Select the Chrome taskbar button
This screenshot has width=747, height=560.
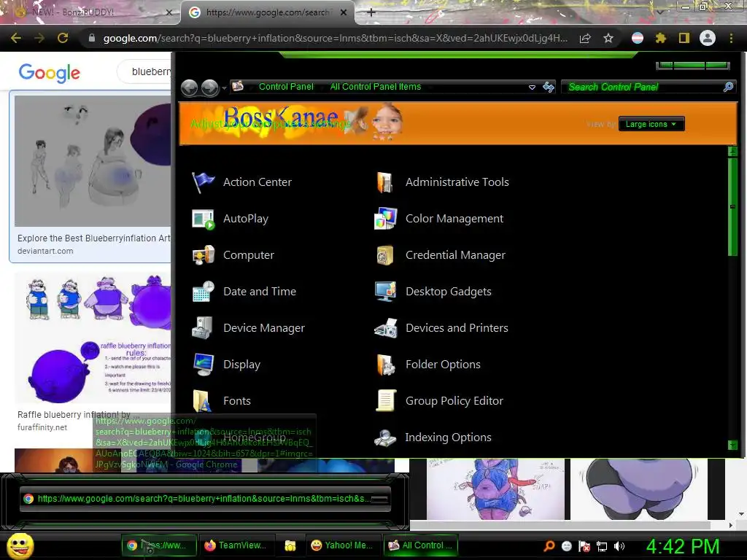(159, 545)
